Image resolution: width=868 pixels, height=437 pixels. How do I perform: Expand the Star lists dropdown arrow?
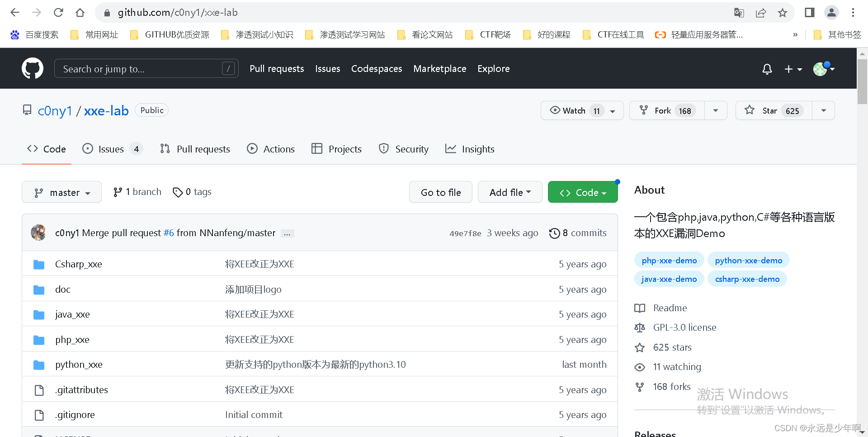(x=824, y=111)
